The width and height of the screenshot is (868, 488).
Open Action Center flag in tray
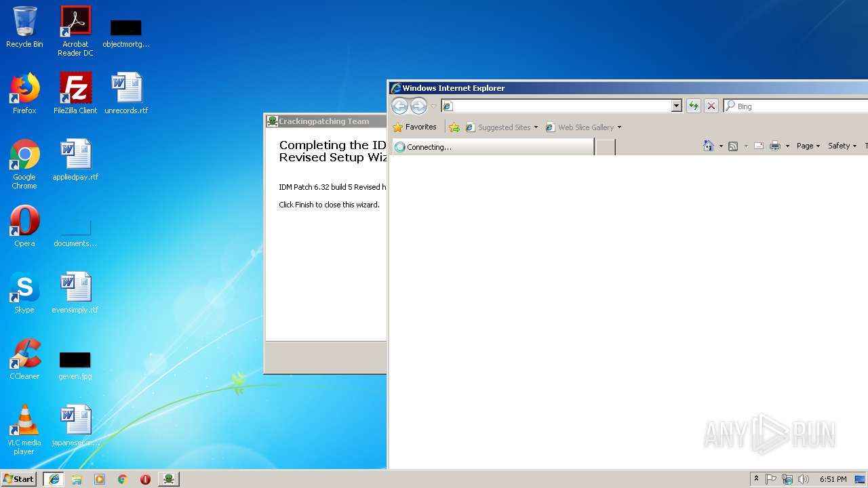pos(771,479)
